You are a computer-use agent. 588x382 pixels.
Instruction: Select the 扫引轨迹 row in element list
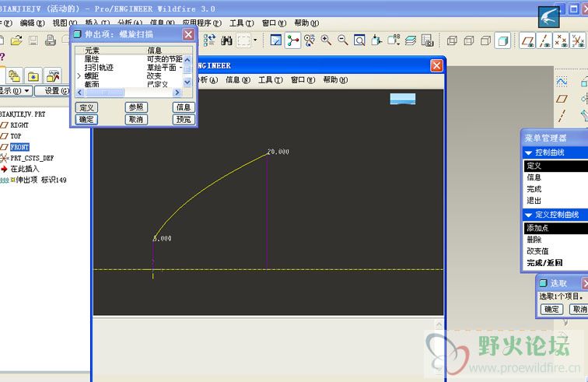coord(129,68)
